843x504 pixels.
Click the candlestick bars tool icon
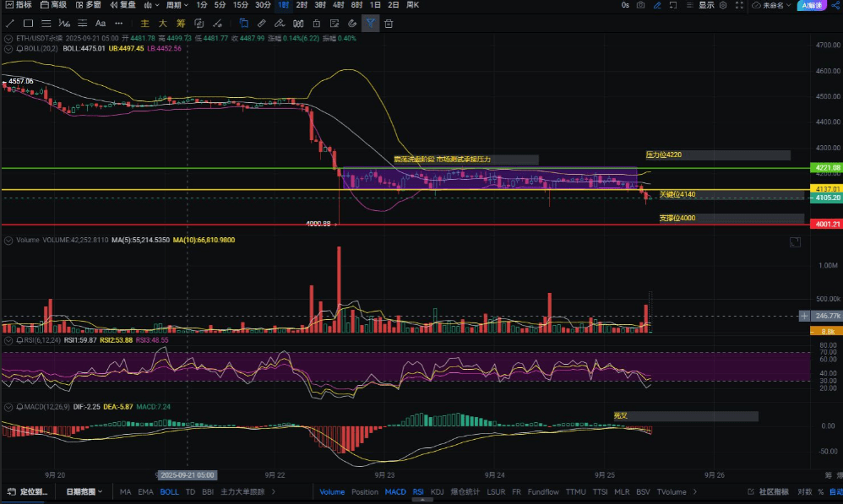pos(298,24)
